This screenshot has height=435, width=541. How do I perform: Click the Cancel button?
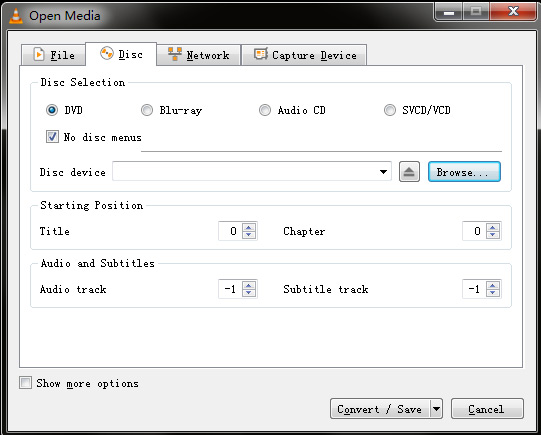[487, 409]
